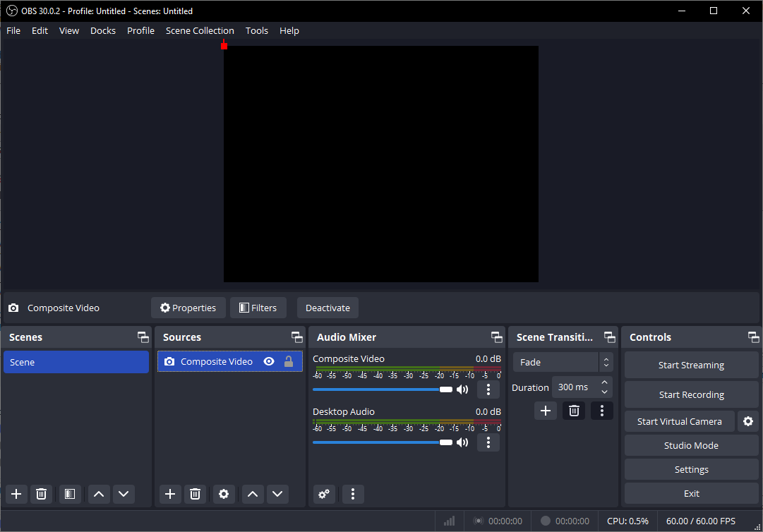
Task: Toggle lock on Composite Video source
Action: [x=289, y=362]
